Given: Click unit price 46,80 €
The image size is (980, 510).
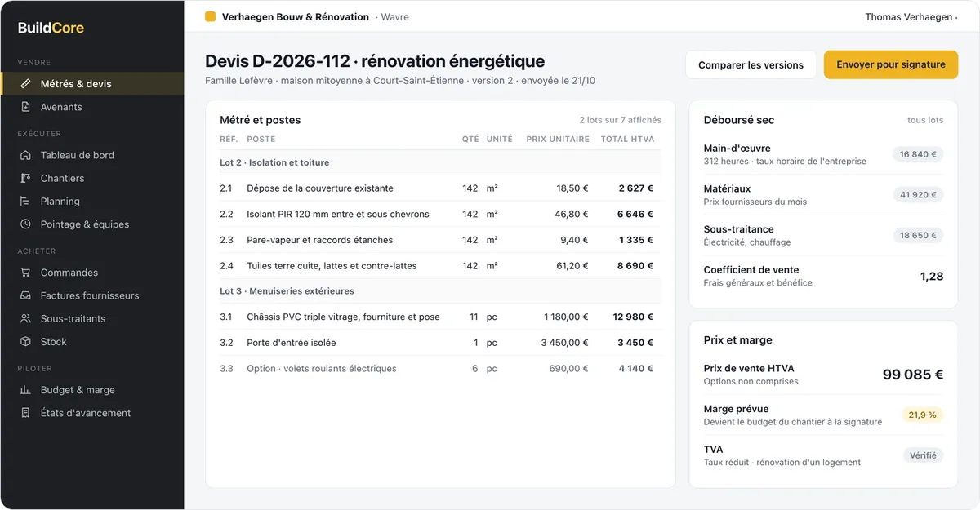Looking at the screenshot, I should (572, 214).
